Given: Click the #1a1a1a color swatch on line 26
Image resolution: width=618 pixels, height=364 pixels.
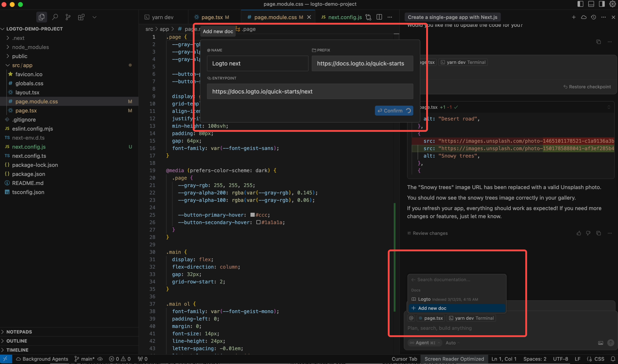Looking at the screenshot, I should click(258, 222).
